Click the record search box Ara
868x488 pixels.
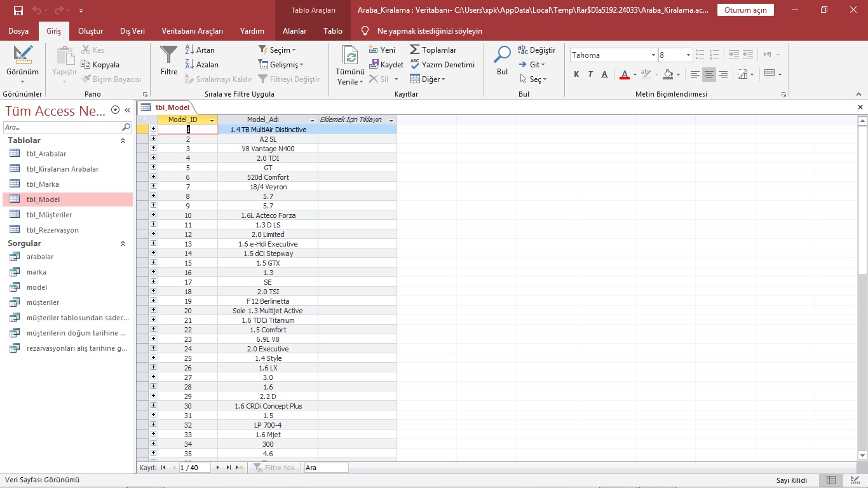(325, 468)
